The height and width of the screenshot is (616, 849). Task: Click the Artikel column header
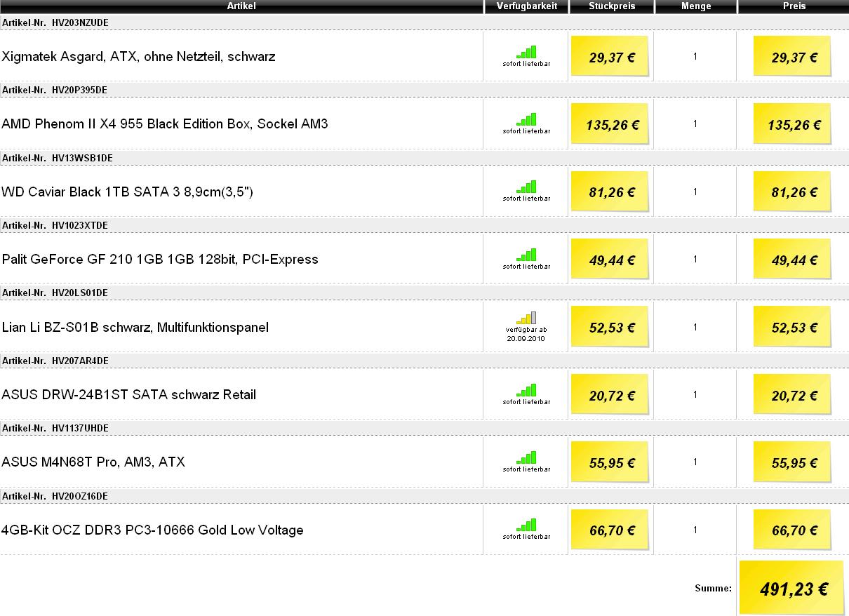(241, 6)
